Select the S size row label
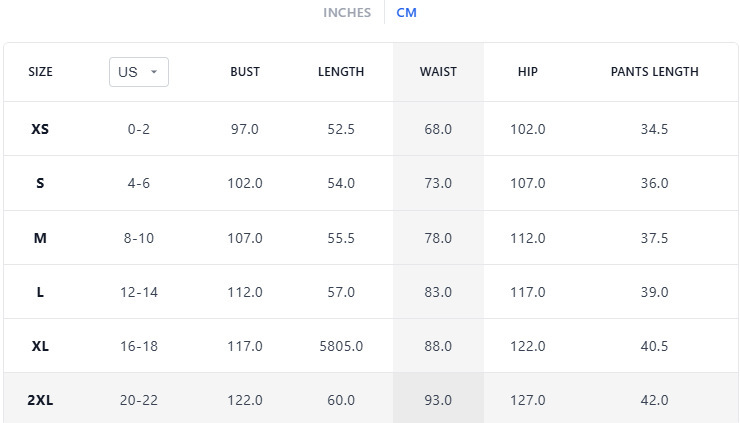Screen dimensions: 740x423 pos(40,183)
